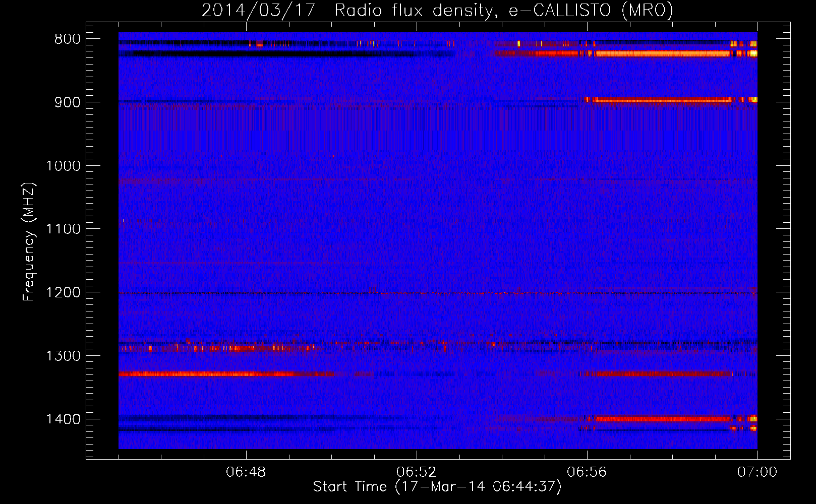Click the Start Time axis caption
Image resolution: width=816 pixels, height=504 pixels.
437,487
